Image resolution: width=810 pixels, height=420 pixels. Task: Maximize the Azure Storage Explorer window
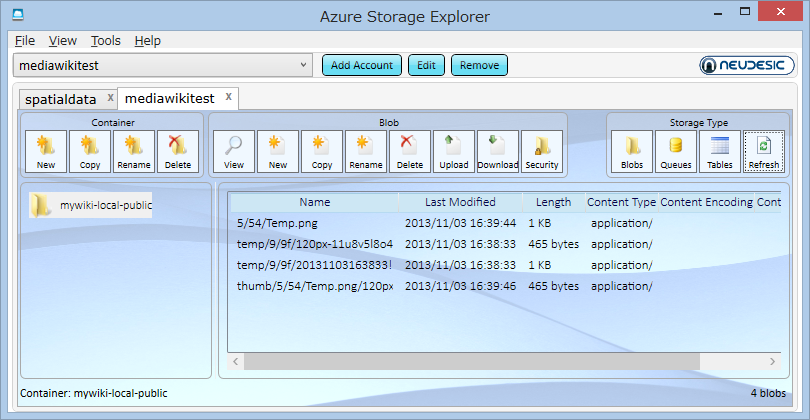744,12
